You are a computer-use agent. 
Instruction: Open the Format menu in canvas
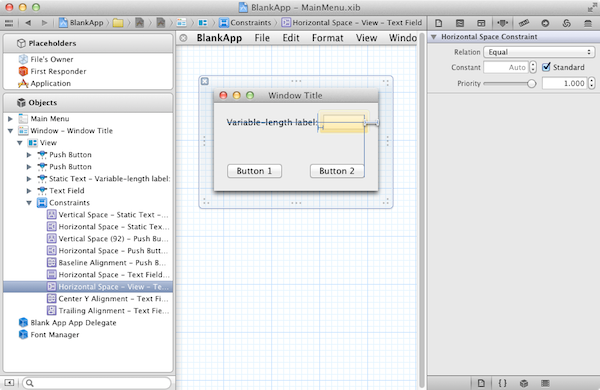(x=328, y=38)
